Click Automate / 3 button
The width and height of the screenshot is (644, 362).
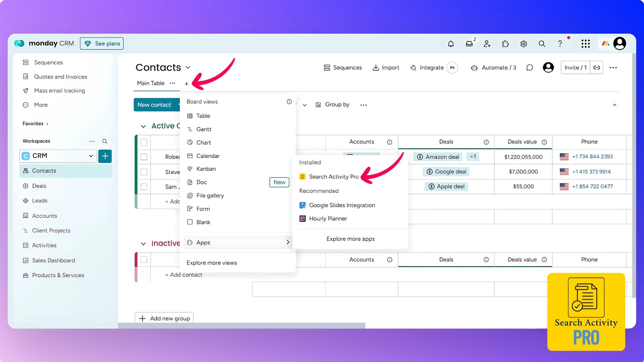[493, 68]
